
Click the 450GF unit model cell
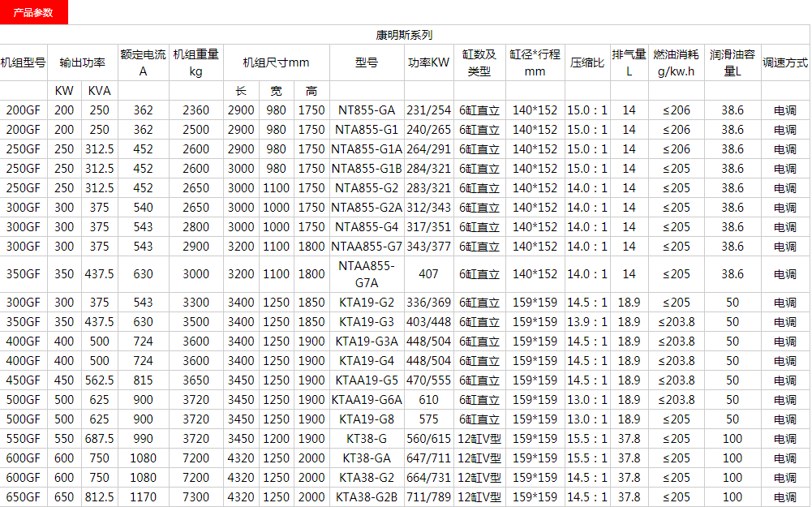click(24, 380)
